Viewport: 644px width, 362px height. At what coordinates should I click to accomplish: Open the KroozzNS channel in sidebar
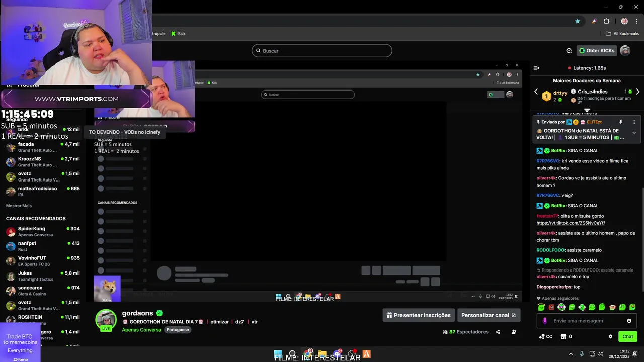point(42,162)
